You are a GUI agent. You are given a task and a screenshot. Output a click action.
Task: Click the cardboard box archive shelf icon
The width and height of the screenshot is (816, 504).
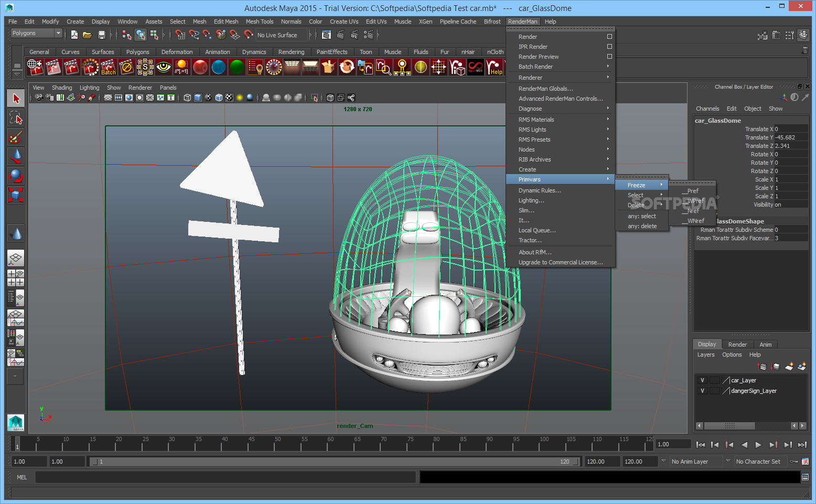pos(329,67)
